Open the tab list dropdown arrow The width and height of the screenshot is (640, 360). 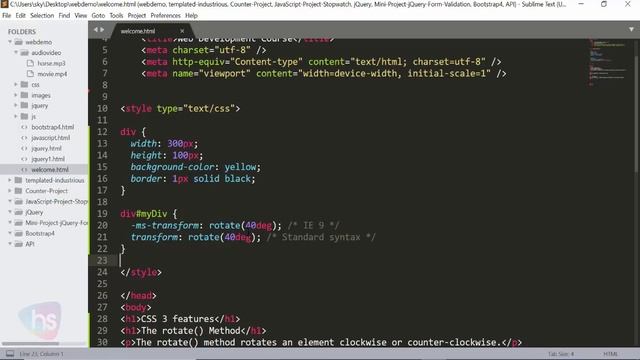(x=631, y=29)
